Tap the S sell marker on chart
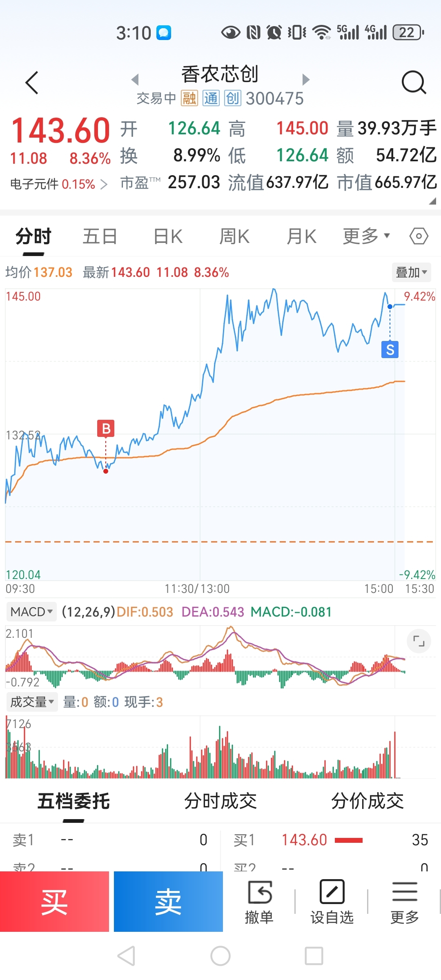This screenshot has width=441, height=980. (390, 350)
